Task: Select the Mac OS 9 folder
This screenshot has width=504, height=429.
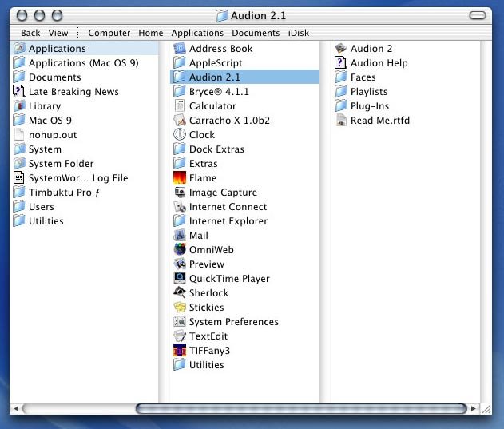Action: tap(84, 121)
